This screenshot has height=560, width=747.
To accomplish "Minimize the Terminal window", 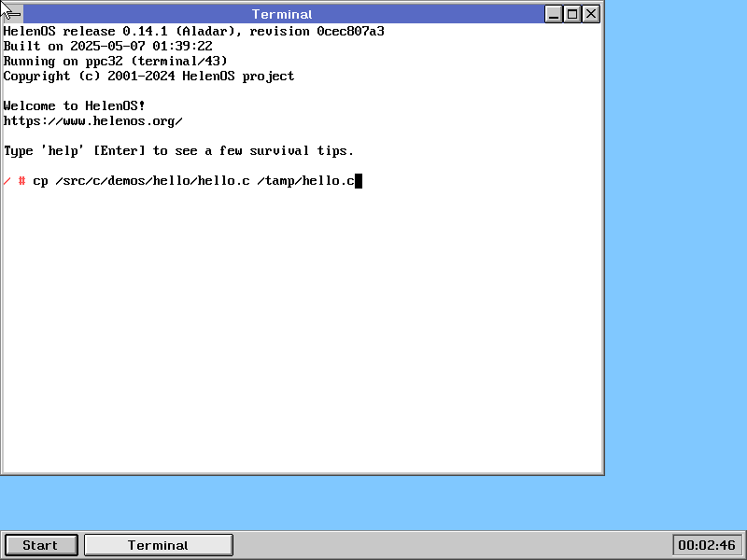I will point(553,14).
